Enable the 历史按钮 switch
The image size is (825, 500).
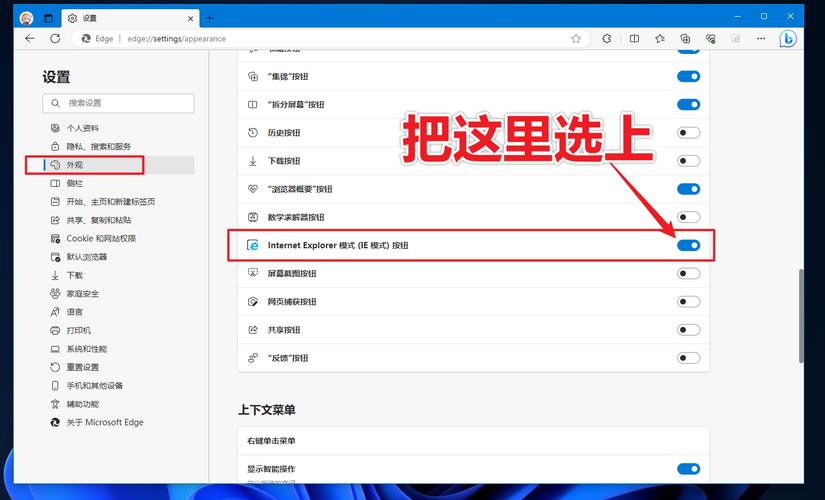688,133
